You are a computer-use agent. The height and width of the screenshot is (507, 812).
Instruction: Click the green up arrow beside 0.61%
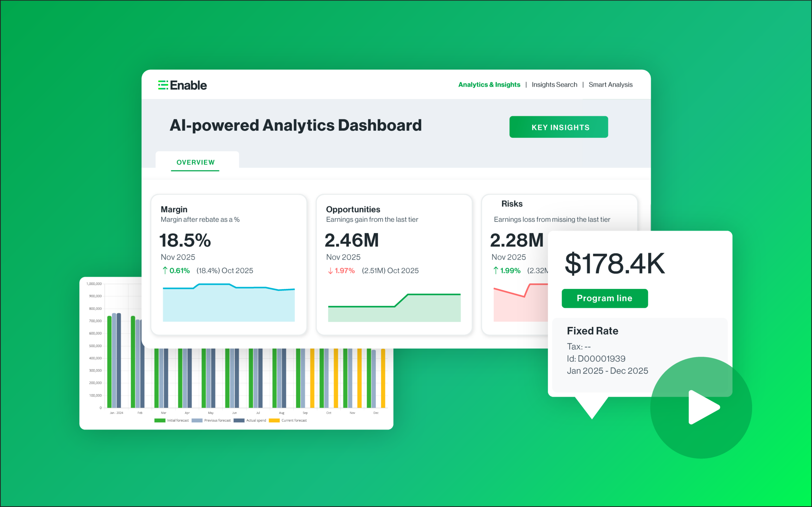(165, 270)
